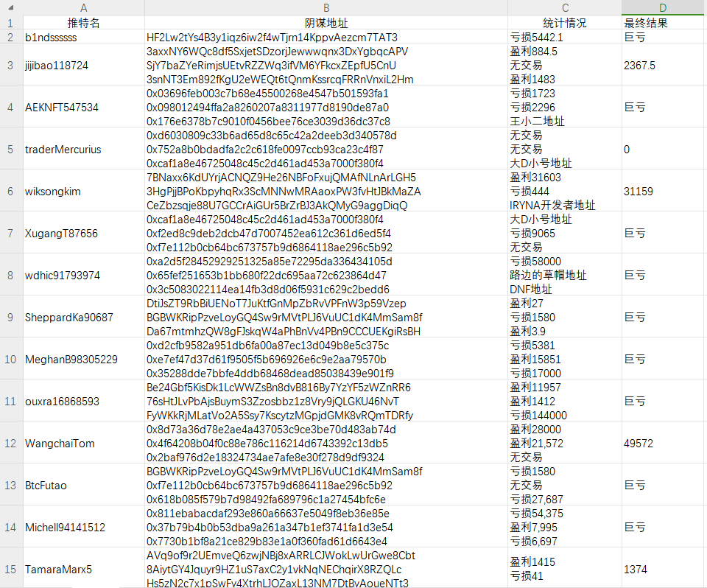
Task: Select column A header
Action: [x=83, y=7]
